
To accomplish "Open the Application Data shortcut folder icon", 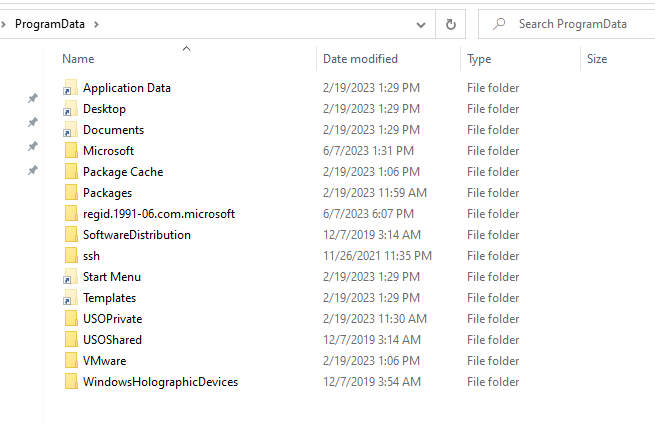I will point(71,88).
